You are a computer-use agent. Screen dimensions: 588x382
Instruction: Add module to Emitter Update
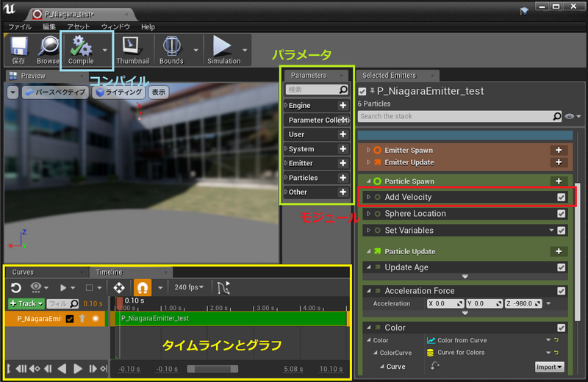point(559,162)
